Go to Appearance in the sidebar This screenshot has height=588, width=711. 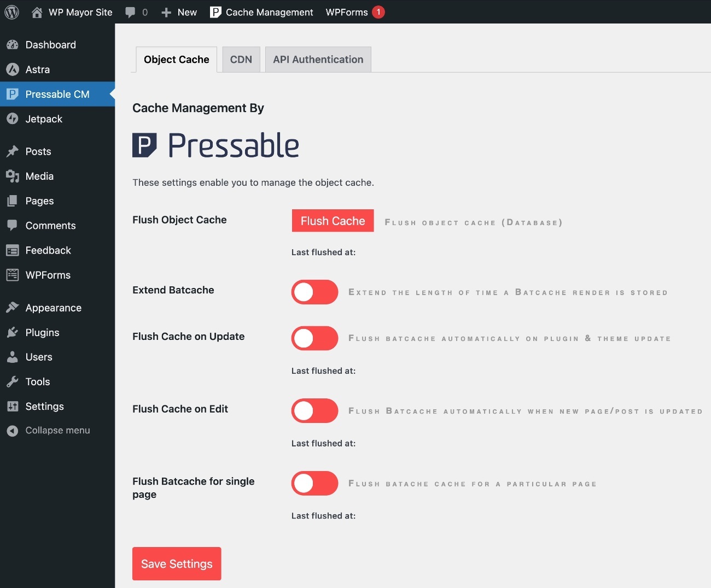click(x=54, y=308)
